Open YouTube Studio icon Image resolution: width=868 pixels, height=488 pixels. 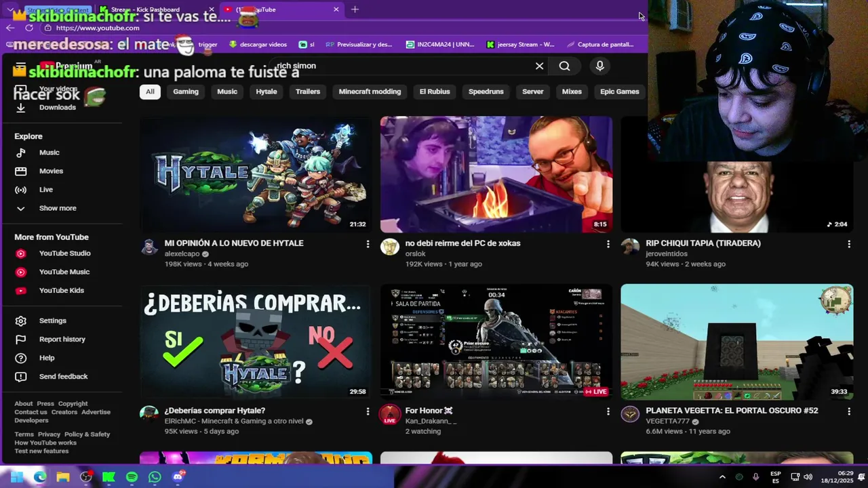(x=21, y=253)
